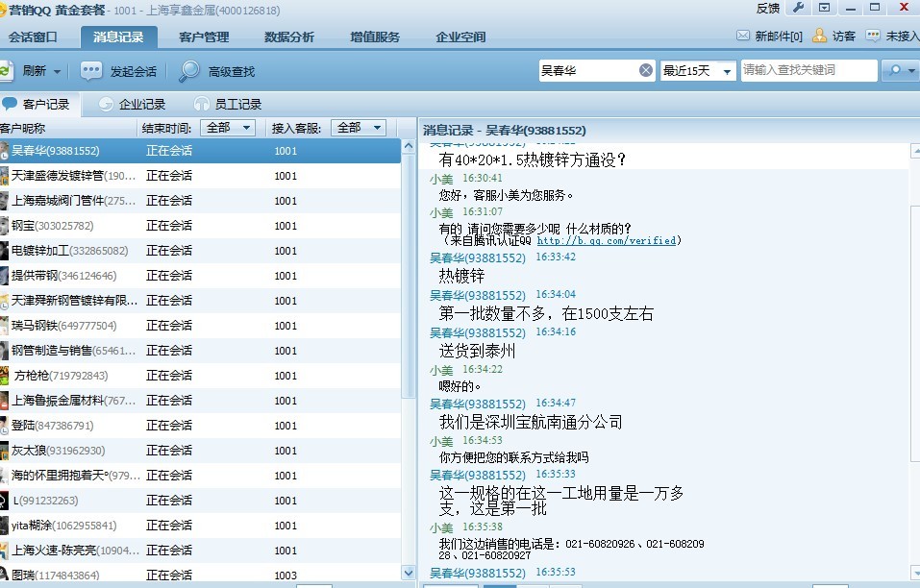Select the L(991232263) row
Screen dimensions: 920x588
click(x=200, y=501)
